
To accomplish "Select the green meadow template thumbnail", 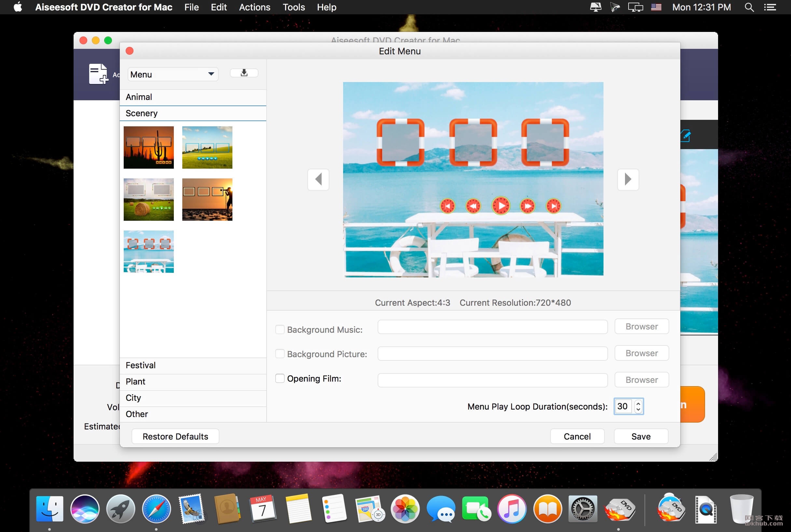I will [x=207, y=147].
